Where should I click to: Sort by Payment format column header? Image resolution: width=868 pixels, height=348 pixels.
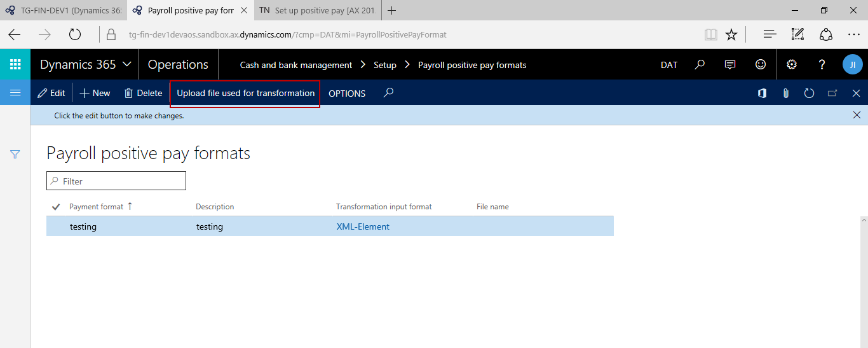click(x=96, y=207)
